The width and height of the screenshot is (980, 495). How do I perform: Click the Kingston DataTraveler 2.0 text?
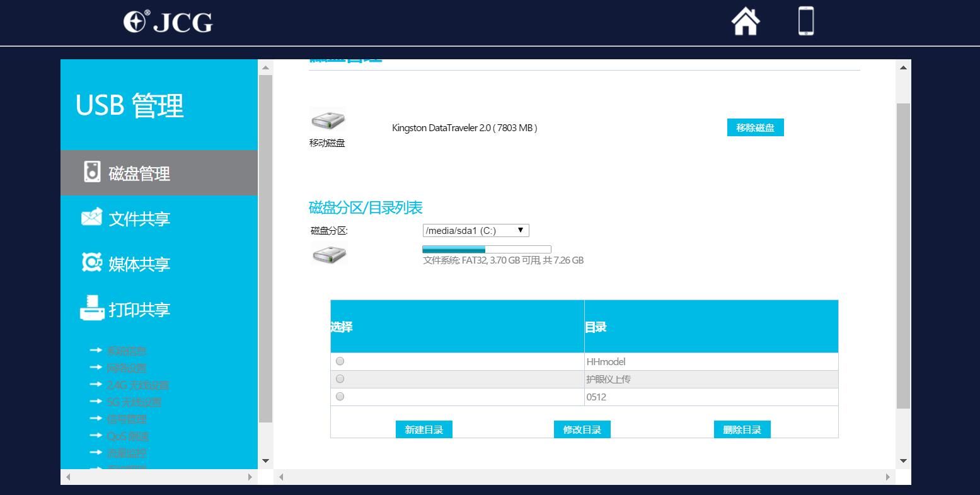pos(464,127)
